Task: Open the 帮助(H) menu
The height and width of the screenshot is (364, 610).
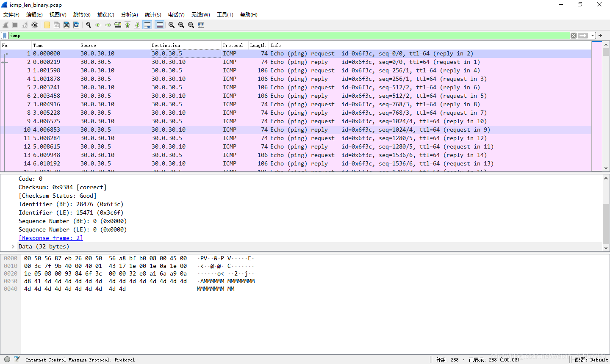Action: pos(249,14)
